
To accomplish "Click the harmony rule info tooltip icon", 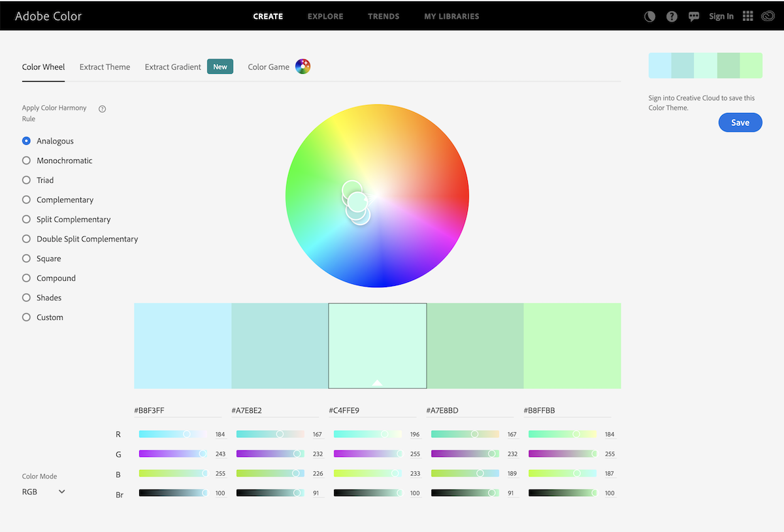I will [x=102, y=108].
